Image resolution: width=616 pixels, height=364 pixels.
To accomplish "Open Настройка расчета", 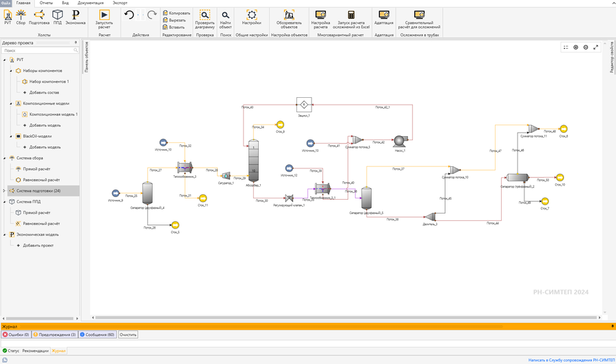I will [x=320, y=19].
